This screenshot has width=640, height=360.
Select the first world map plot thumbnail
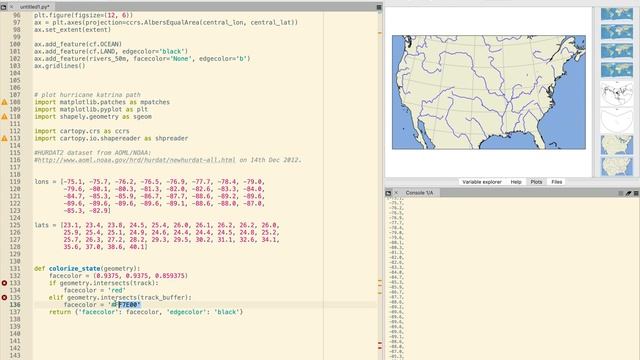(617, 14)
